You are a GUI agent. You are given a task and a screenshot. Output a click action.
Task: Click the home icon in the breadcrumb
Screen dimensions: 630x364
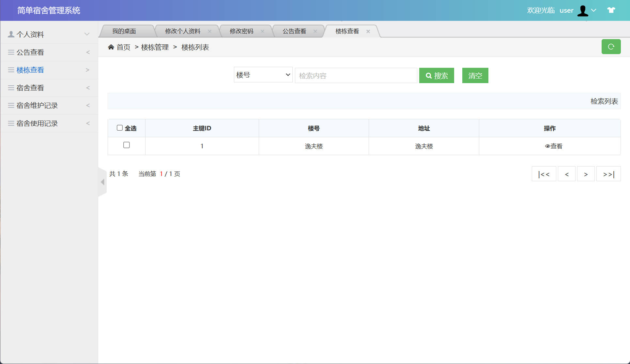tap(111, 47)
